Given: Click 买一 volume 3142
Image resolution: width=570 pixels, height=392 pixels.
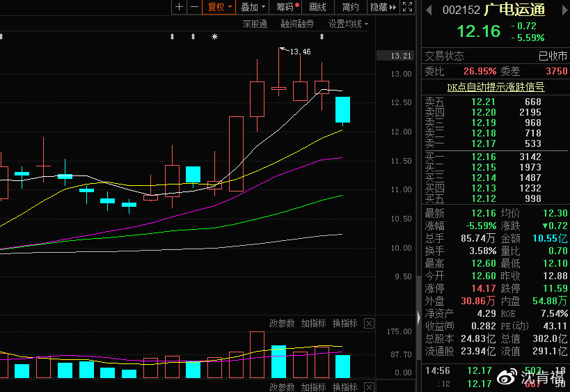Looking at the screenshot, I should click(x=530, y=157).
